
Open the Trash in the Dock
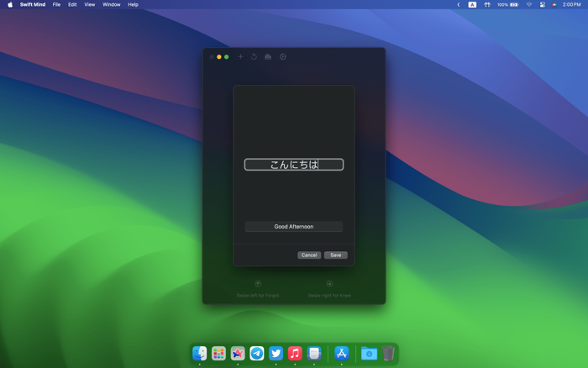coord(388,354)
